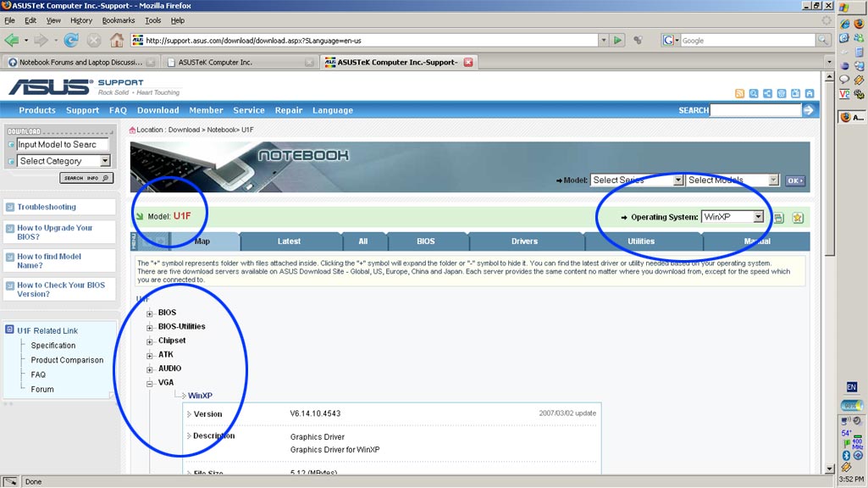Open the File menu
The width and height of the screenshot is (868, 488).
click(9, 20)
